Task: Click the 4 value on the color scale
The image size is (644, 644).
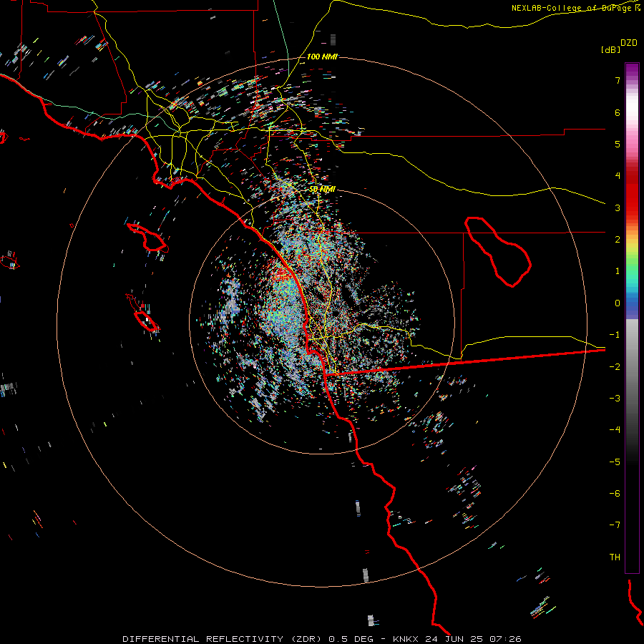Action: 618,176
